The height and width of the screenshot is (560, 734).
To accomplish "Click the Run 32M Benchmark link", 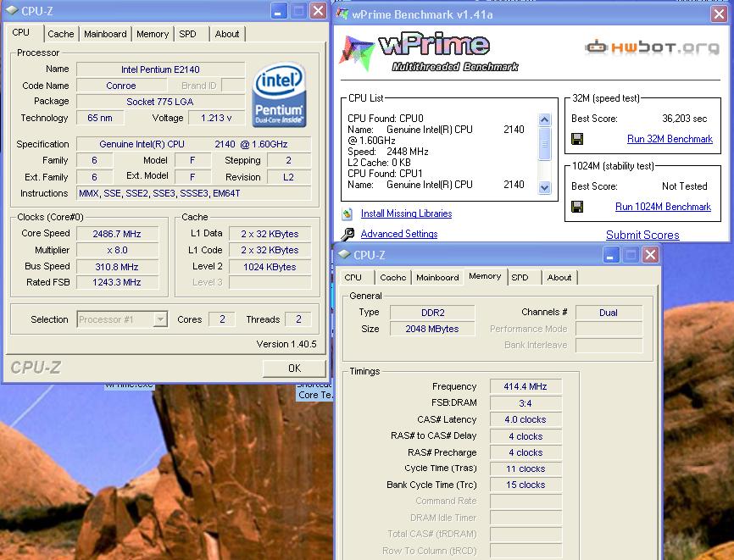I will (x=670, y=139).
